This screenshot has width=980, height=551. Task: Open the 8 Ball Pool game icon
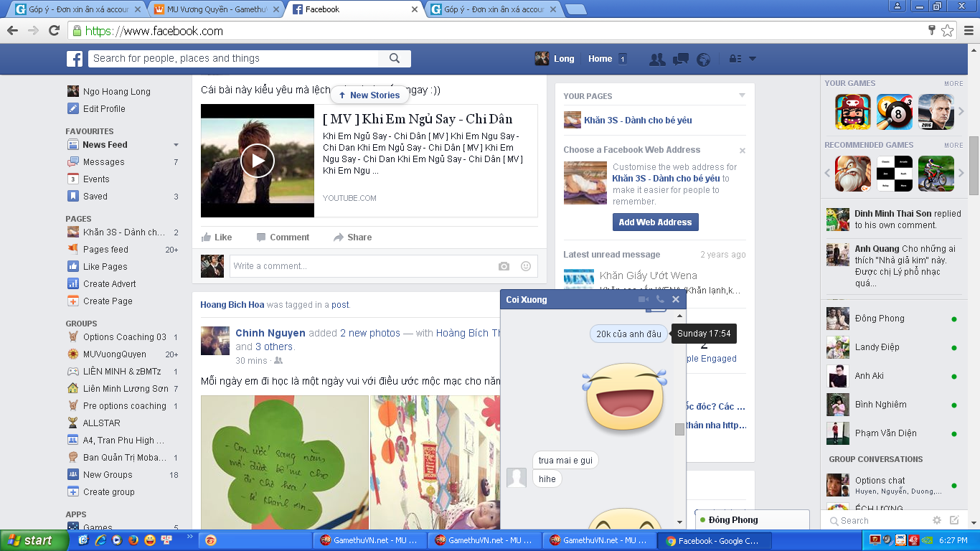pyautogui.click(x=895, y=112)
